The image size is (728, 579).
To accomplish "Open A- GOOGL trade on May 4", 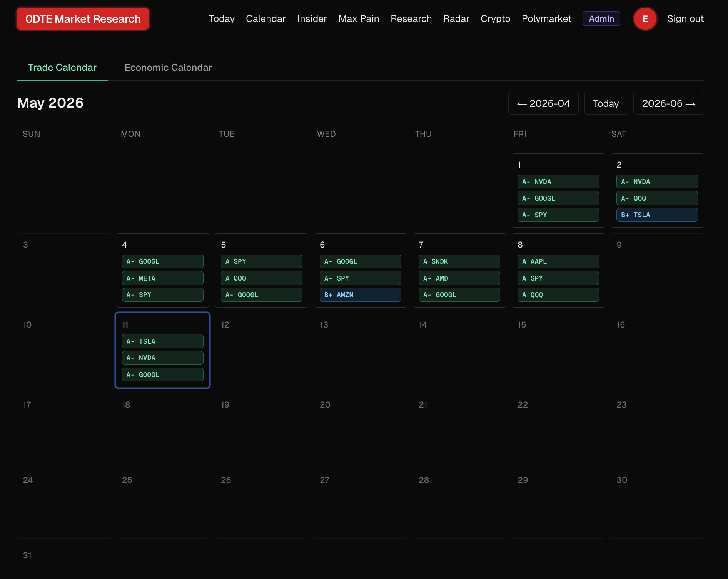I will pos(163,261).
